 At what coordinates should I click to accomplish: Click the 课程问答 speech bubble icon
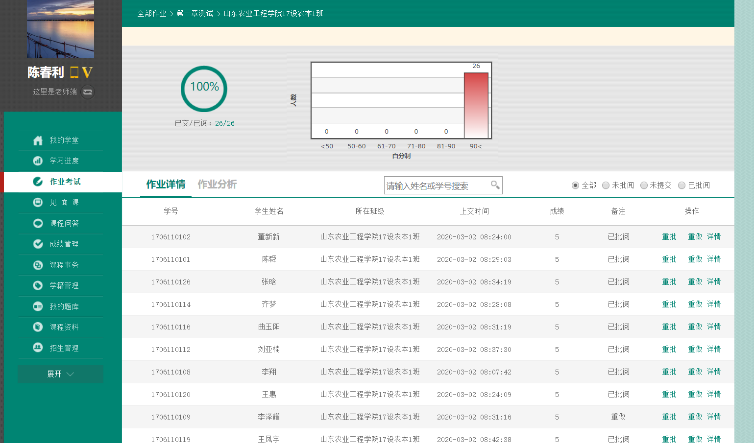click(38, 223)
